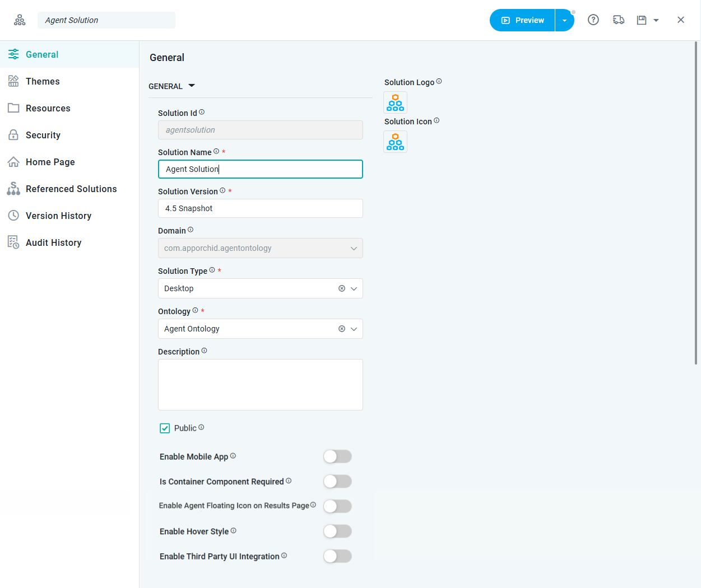Viewport: 701px width, 588px height.
Task: Open the Themes section
Action: point(69,81)
